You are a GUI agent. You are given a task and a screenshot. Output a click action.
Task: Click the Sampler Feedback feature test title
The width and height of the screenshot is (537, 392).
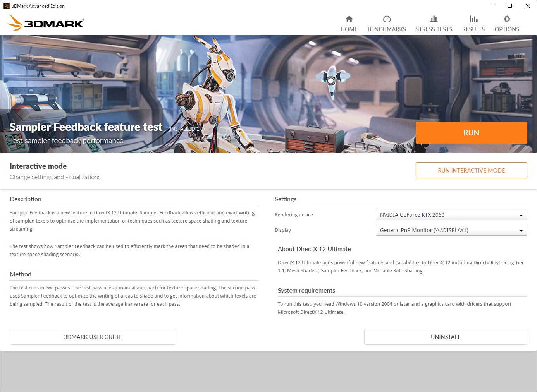86,127
